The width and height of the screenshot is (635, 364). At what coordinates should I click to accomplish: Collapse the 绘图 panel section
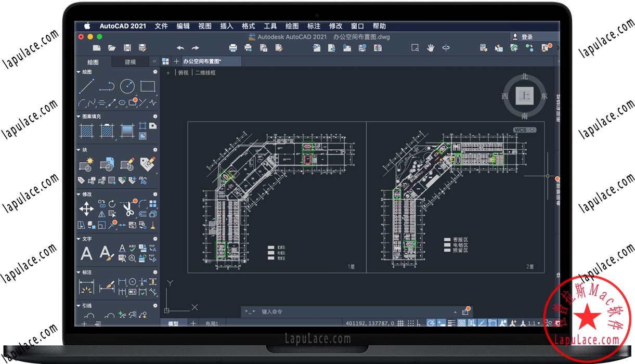[79, 72]
